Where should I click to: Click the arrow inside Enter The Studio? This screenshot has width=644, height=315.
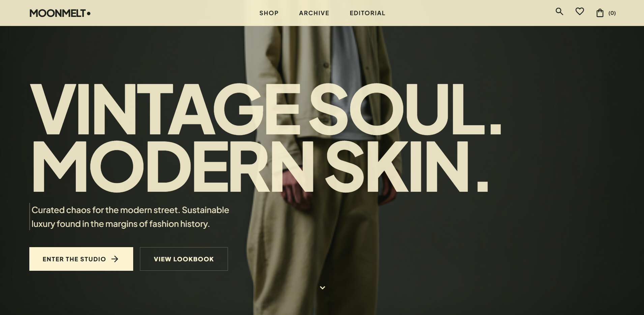115,259
